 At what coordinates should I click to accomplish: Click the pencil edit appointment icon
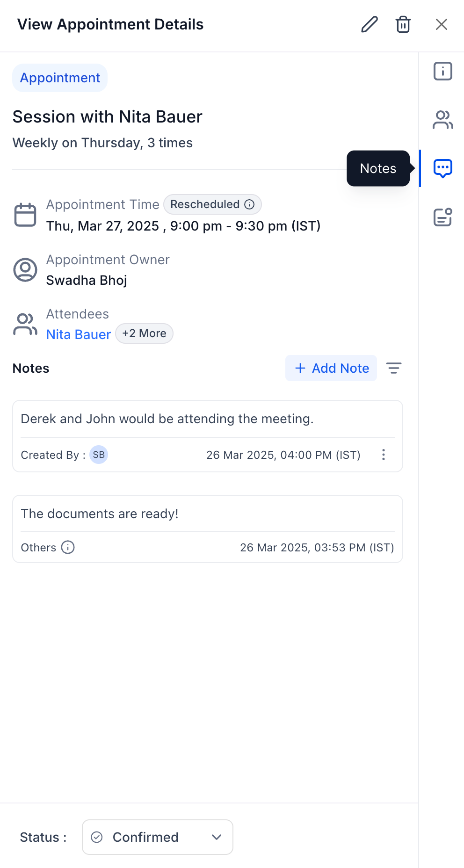tap(369, 24)
